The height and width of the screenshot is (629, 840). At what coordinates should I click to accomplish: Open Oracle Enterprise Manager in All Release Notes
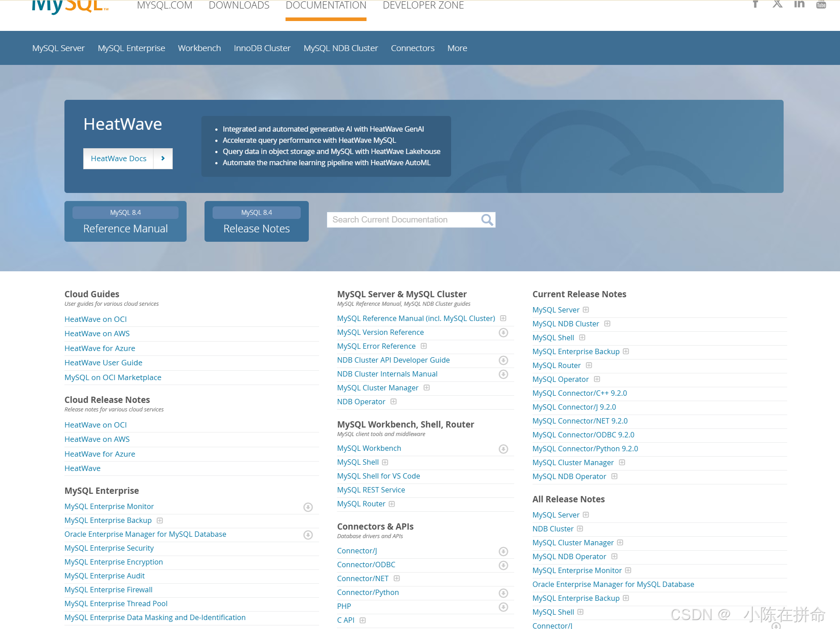(x=613, y=584)
